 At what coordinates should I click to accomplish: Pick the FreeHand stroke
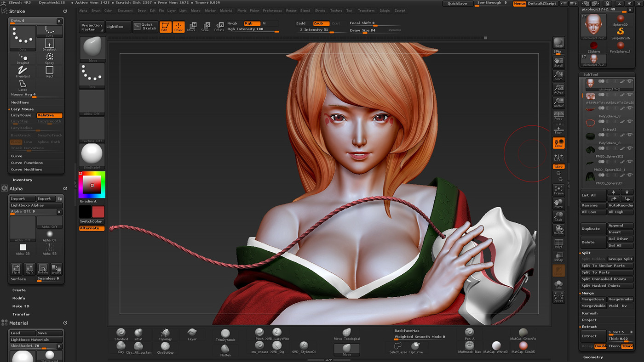(x=23, y=71)
